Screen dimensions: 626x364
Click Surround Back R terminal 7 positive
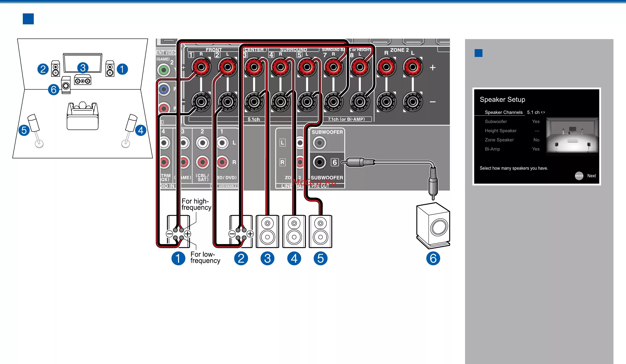333,67
